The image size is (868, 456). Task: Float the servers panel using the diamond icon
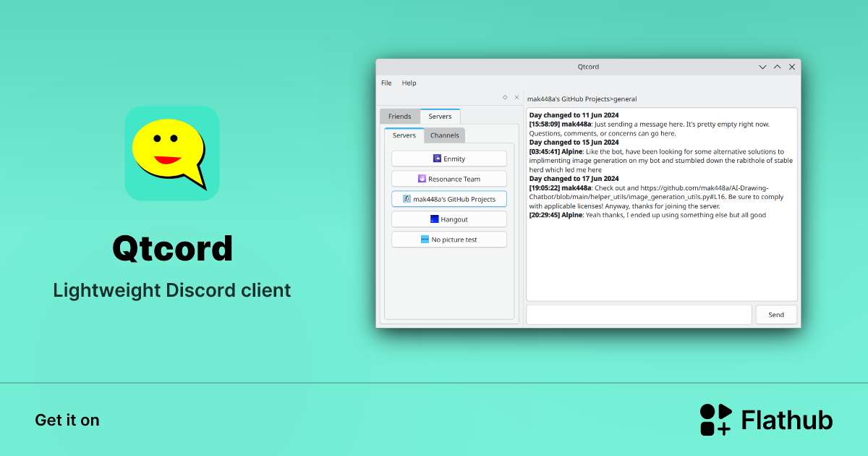[x=504, y=96]
